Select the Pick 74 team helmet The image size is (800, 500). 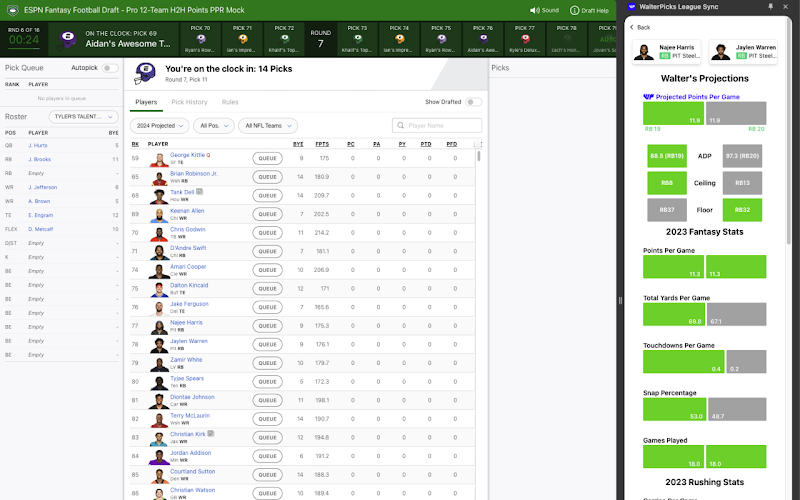click(399, 39)
